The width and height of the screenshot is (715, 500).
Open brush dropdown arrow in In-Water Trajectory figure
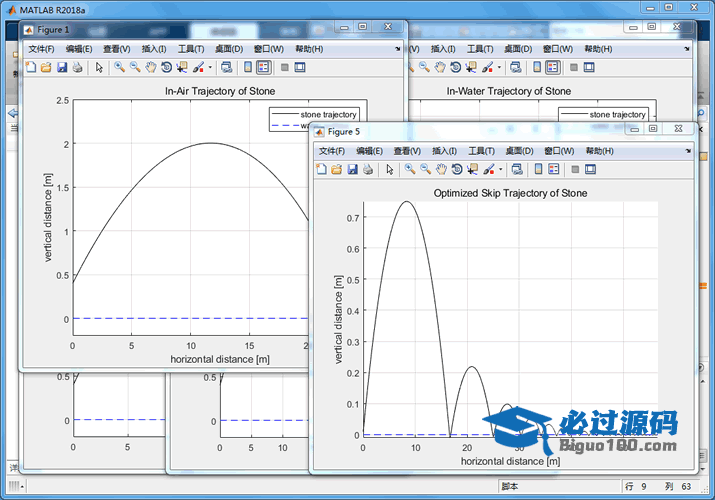(499, 67)
